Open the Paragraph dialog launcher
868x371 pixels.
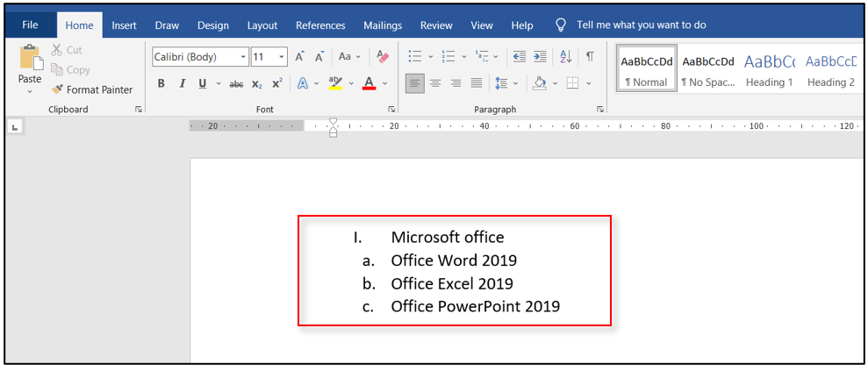click(600, 110)
